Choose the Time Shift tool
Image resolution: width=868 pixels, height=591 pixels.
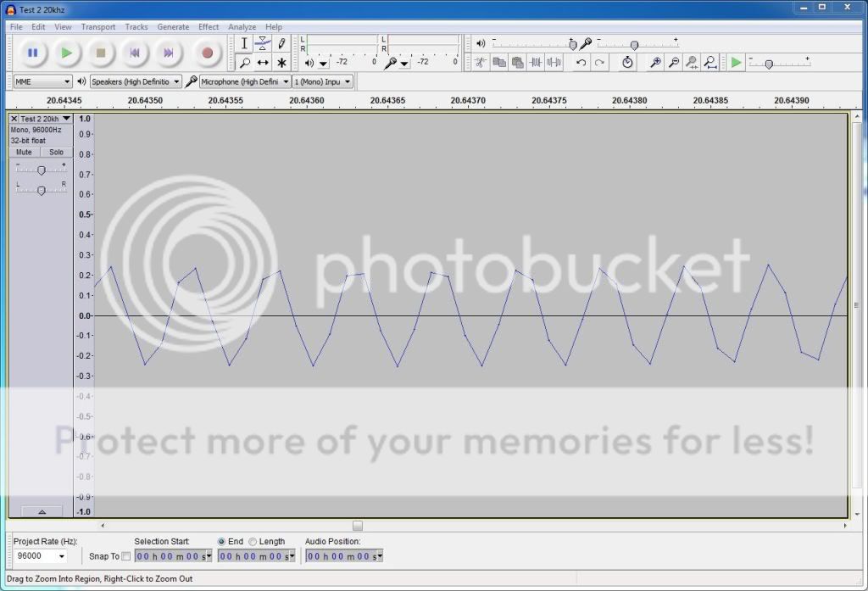pyautogui.click(x=263, y=63)
